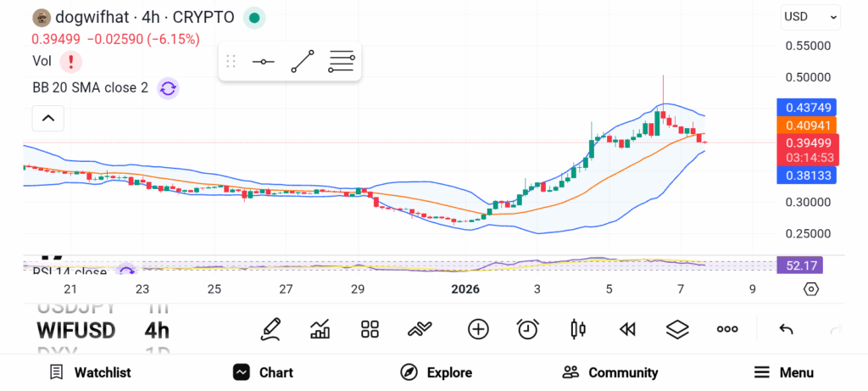
Task: Add an alert with the alarm clock icon
Action: [x=528, y=329]
